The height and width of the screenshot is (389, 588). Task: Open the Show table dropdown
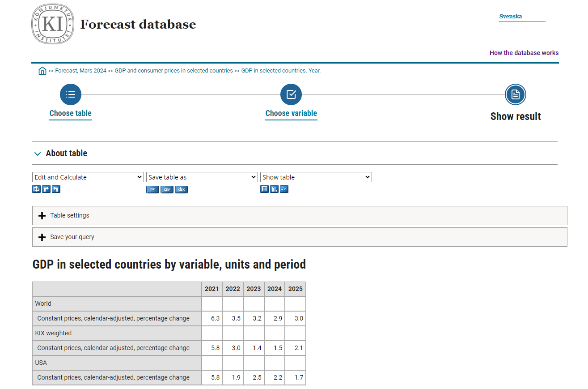click(316, 177)
